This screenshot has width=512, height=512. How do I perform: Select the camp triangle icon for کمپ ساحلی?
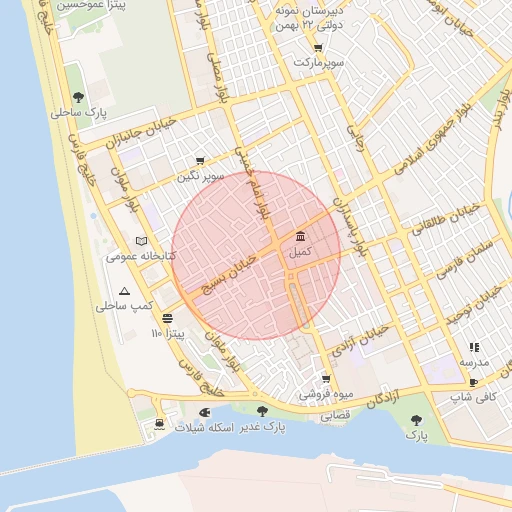pyautogui.click(x=124, y=291)
